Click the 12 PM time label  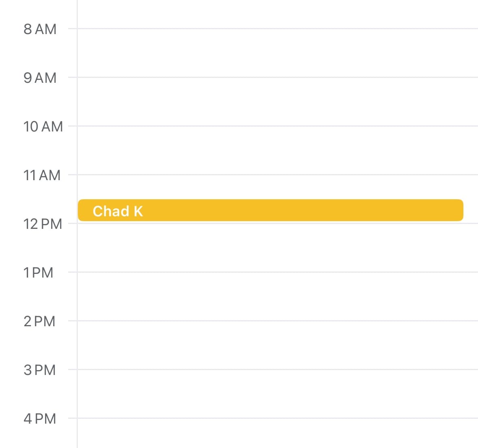point(43,224)
